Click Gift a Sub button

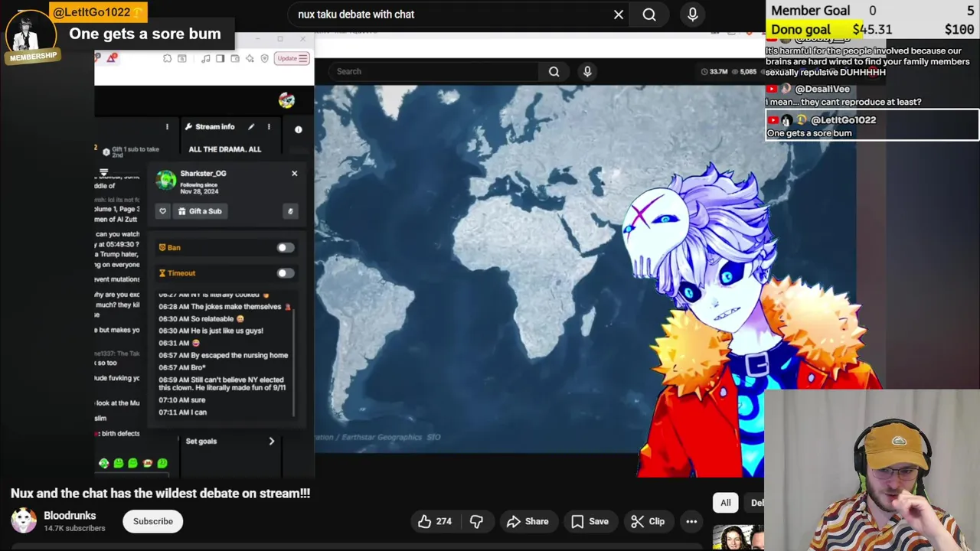coord(200,211)
